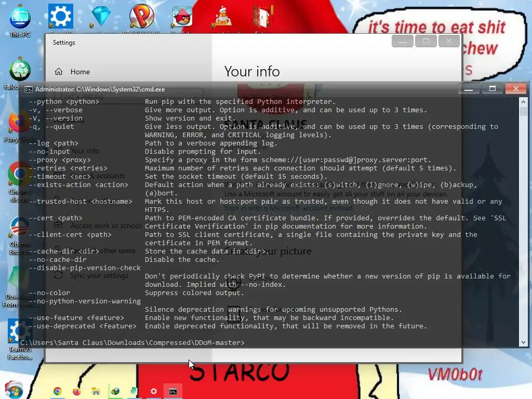Click 'Path to a verbose appending log.'
532x399 pixels.
click(211, 143)
